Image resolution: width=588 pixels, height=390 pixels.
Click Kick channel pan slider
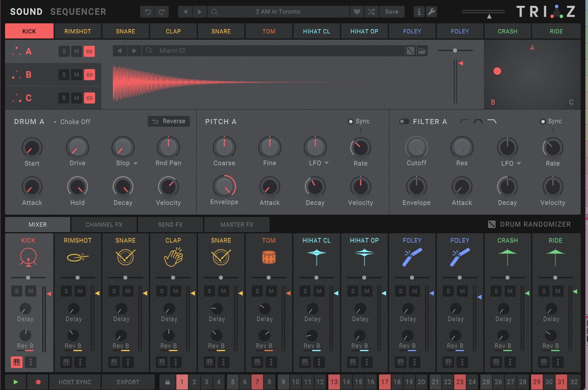pyautogui.click(x=28, y=278)
